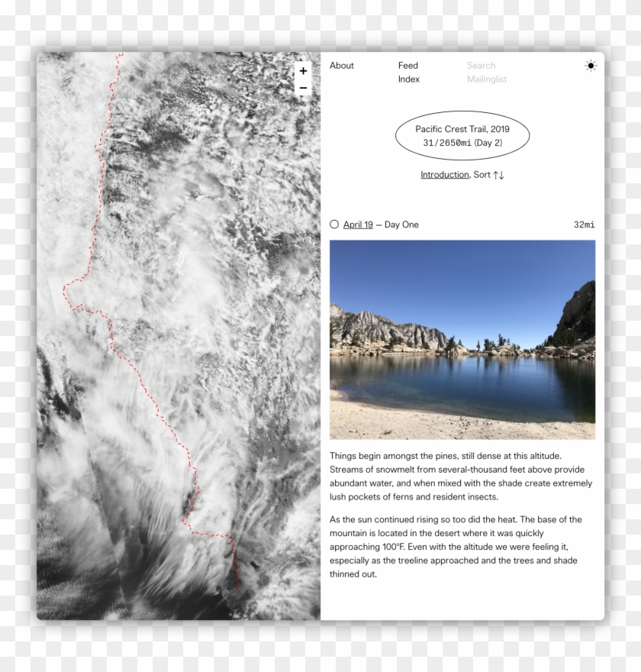Zoom out on the satellite map
This screenshot has height=672, width=641.
coord(303,89)
